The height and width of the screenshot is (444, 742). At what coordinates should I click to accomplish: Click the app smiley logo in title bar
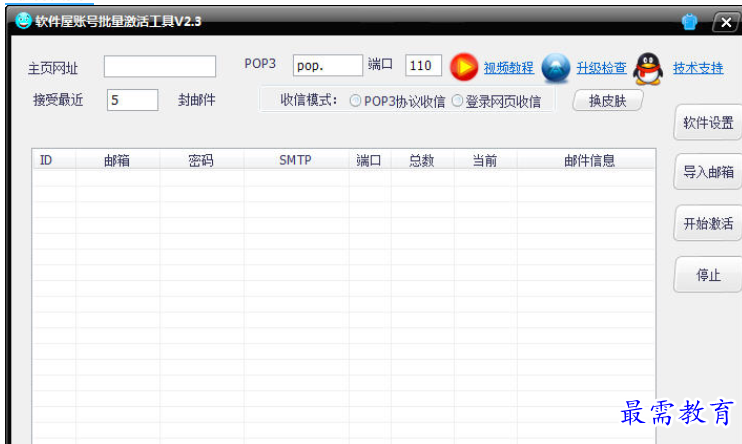23,20
